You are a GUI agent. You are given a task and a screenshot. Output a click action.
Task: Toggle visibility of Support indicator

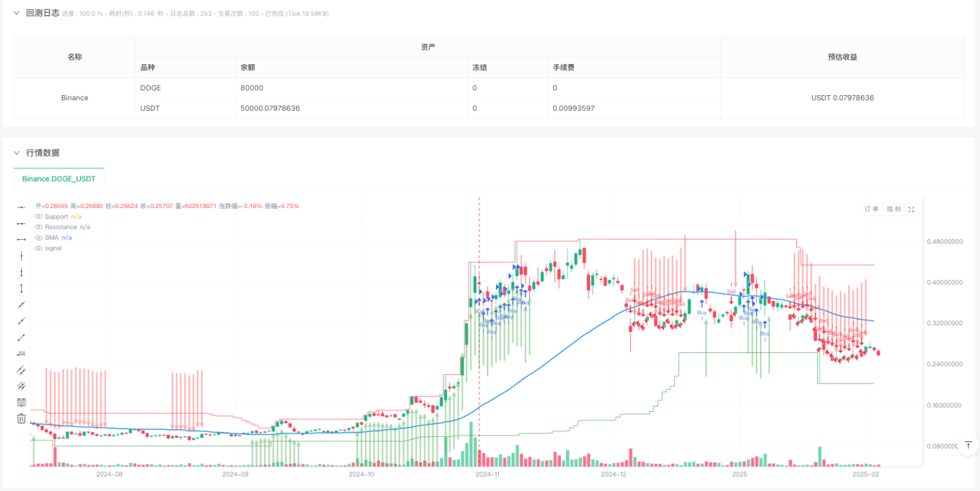click(x=39, y=216)
